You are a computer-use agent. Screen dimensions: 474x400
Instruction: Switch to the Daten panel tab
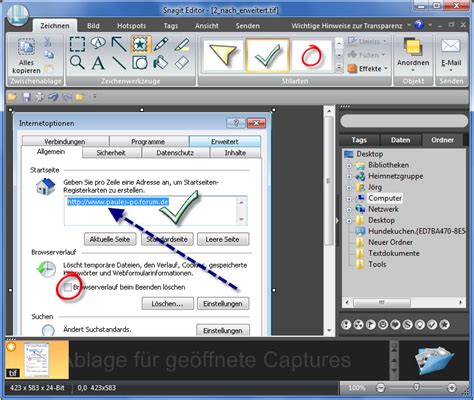coord(400,140)
